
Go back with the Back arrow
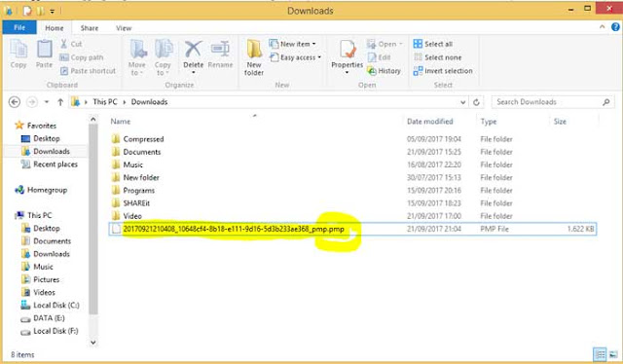(15, 102)
